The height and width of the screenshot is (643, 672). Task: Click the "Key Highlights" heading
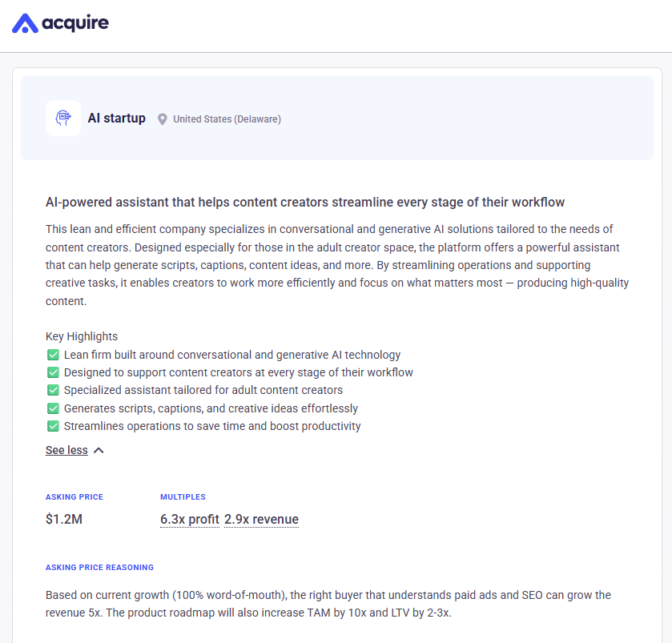coord(82,336)
